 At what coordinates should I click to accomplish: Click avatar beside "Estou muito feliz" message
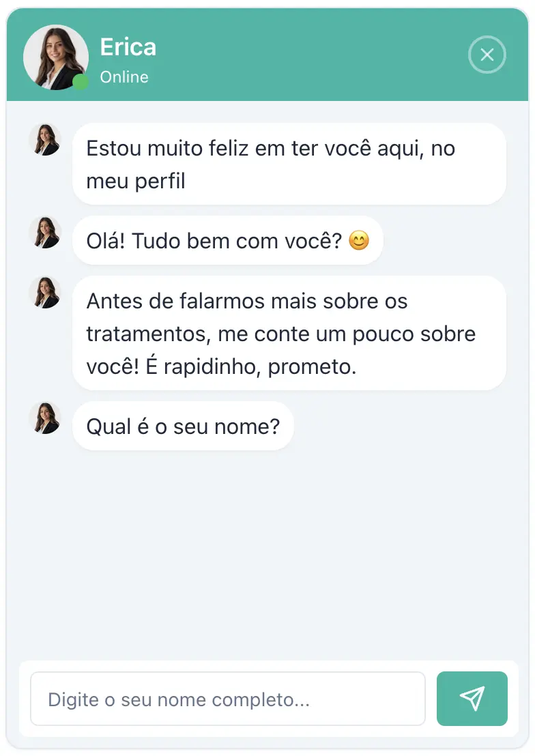[x=45, y=139]
